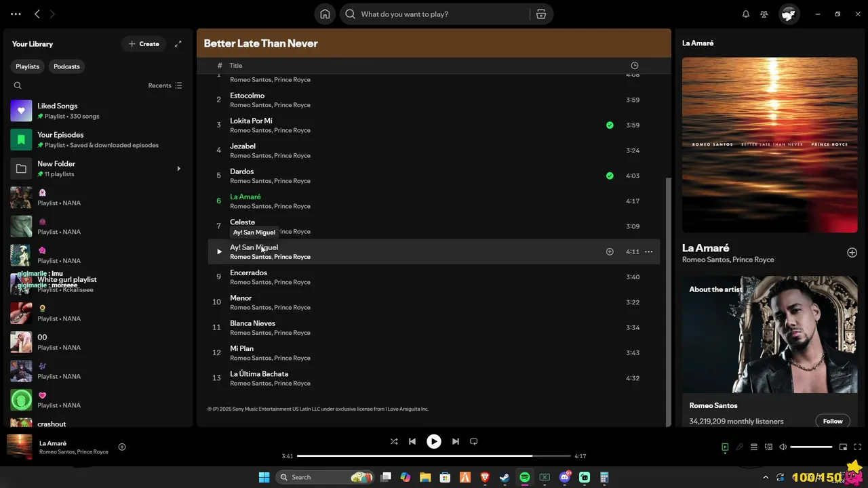Go to Spotify Home
The height and width of the screenshot is (488, 868).
pos(325,14)
